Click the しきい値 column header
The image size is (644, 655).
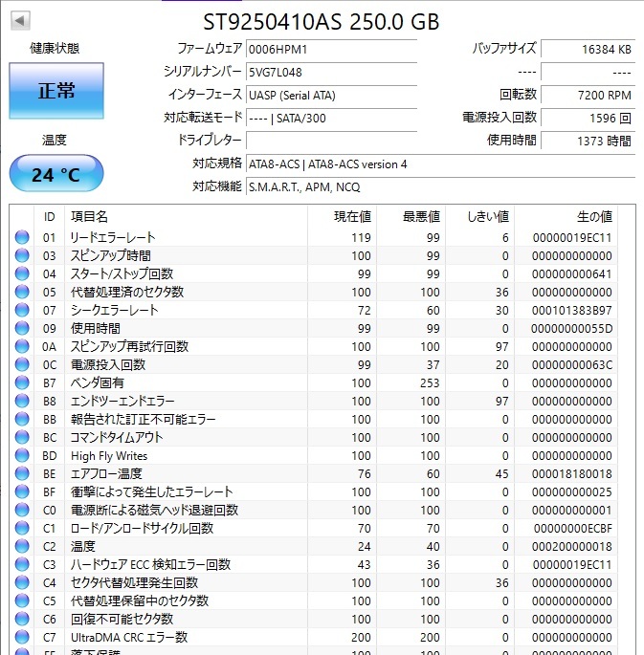(479, 216)
